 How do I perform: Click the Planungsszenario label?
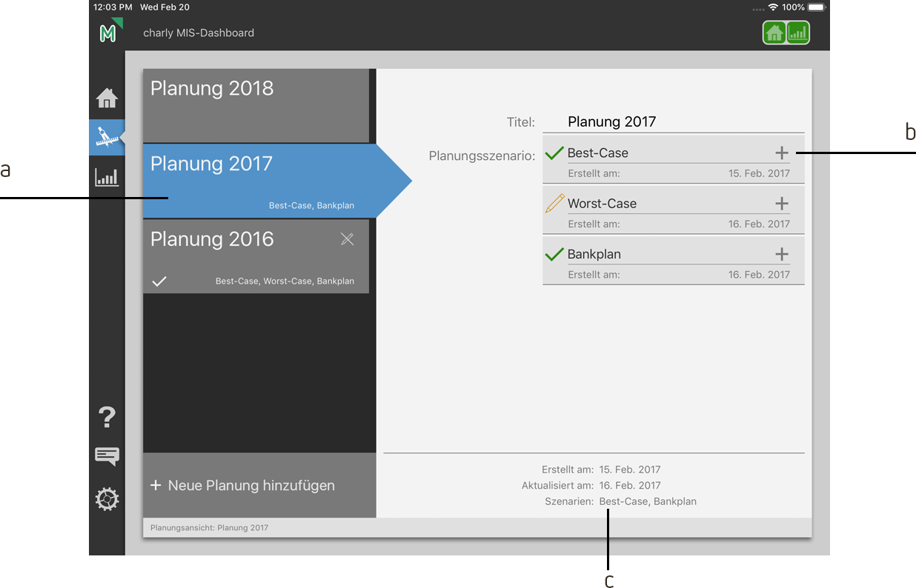482,156
